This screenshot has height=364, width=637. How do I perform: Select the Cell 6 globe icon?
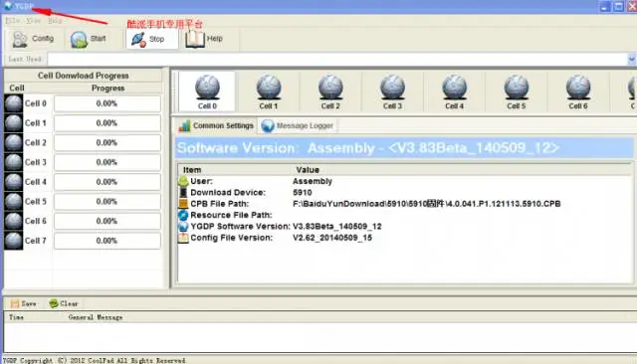click(x=578, y=87)
